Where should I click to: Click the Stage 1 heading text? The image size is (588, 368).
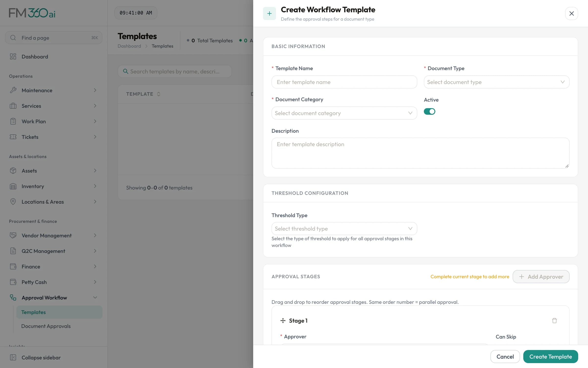click(298, 320)
